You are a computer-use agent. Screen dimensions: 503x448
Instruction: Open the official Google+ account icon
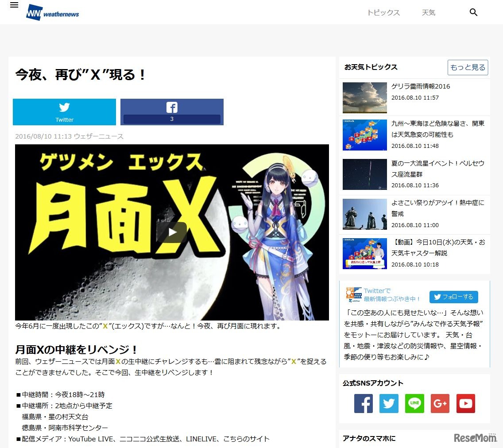440,404
